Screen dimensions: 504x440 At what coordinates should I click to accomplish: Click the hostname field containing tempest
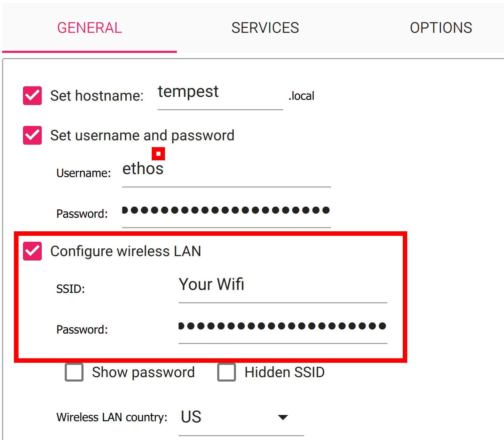pyautogui.click(x=219, y=93)
